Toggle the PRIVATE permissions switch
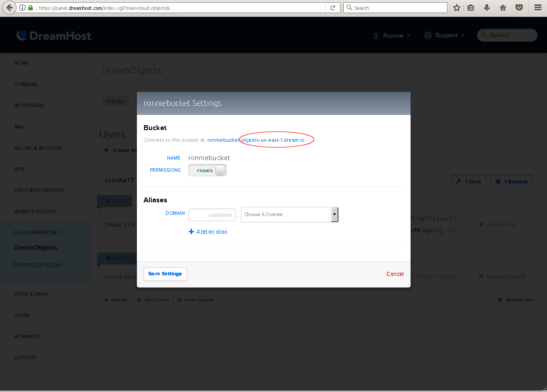Viewport: 547px width, 392px height. [x=207, y=170]
